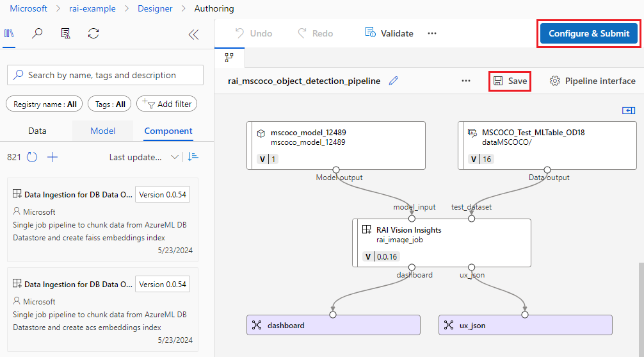
Task: Switch to the Data tab
Action: click(37, 131)
